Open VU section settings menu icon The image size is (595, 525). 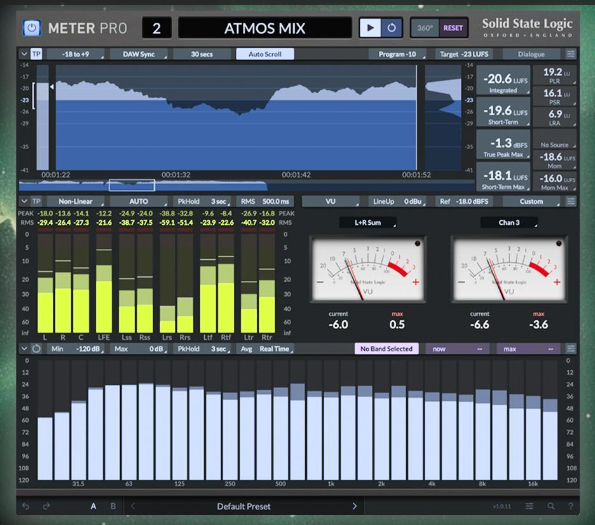pos(571,201)
